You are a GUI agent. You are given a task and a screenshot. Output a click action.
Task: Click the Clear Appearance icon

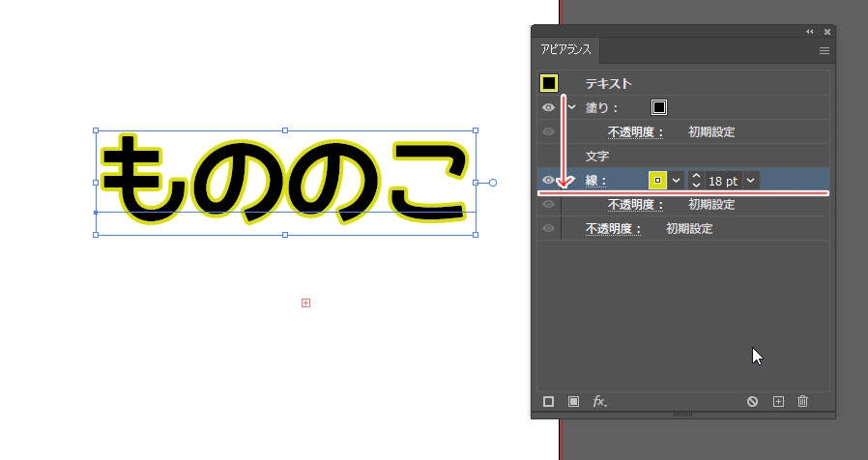[x=752, y=401]
